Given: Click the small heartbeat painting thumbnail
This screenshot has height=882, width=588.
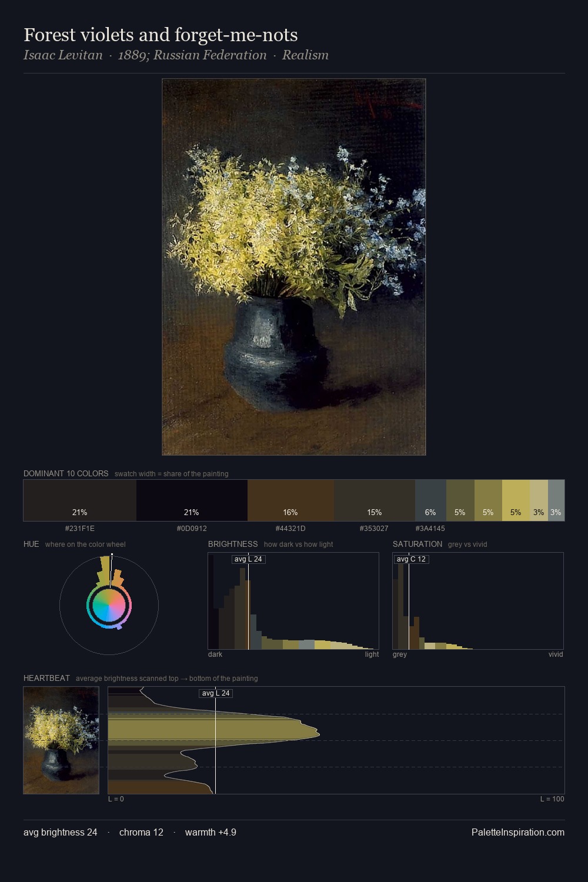Looking at the screenshot, I should click(x=61, y=740).
